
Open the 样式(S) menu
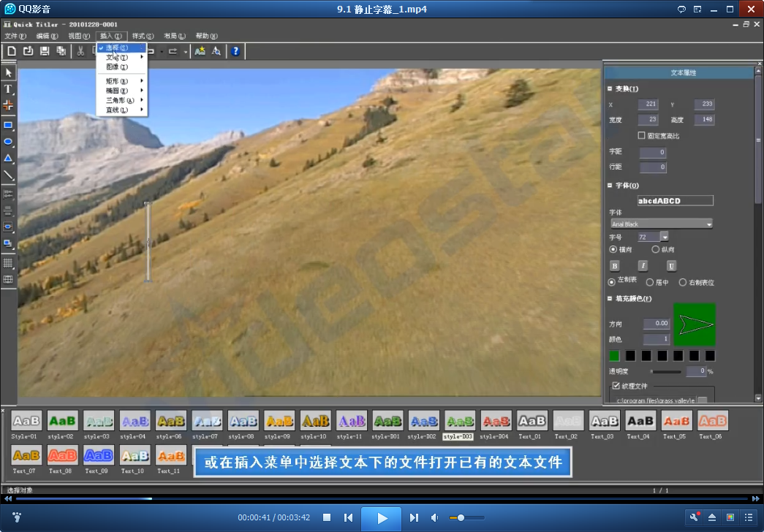143,36
